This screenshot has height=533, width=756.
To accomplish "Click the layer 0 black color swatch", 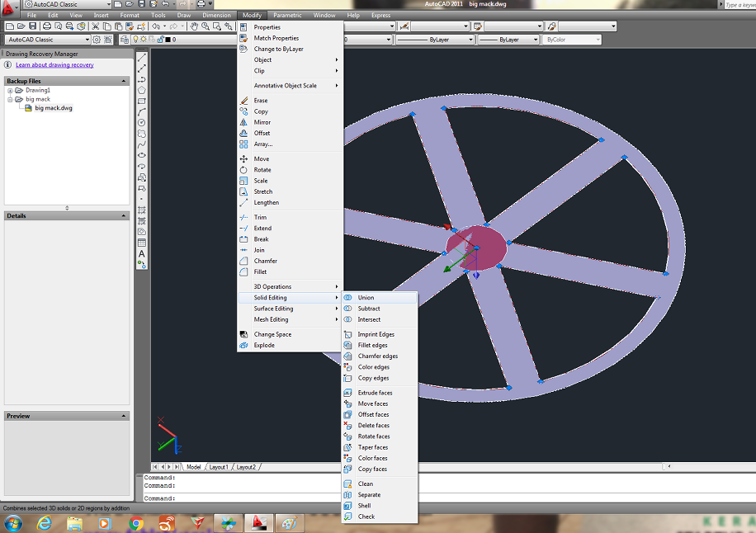I will click(x=168, y=40).
